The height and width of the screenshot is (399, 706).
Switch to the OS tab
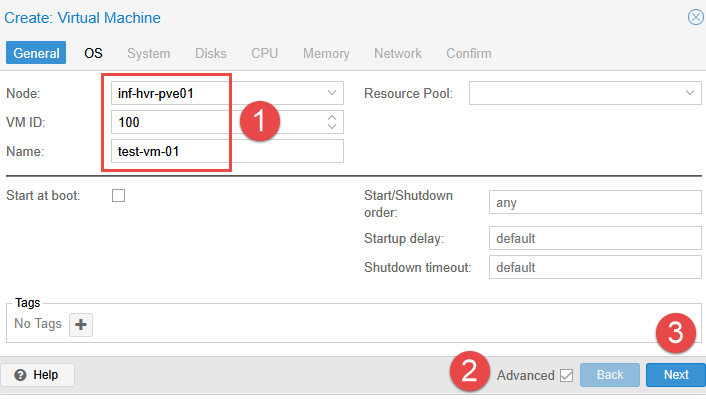(93, 53)
